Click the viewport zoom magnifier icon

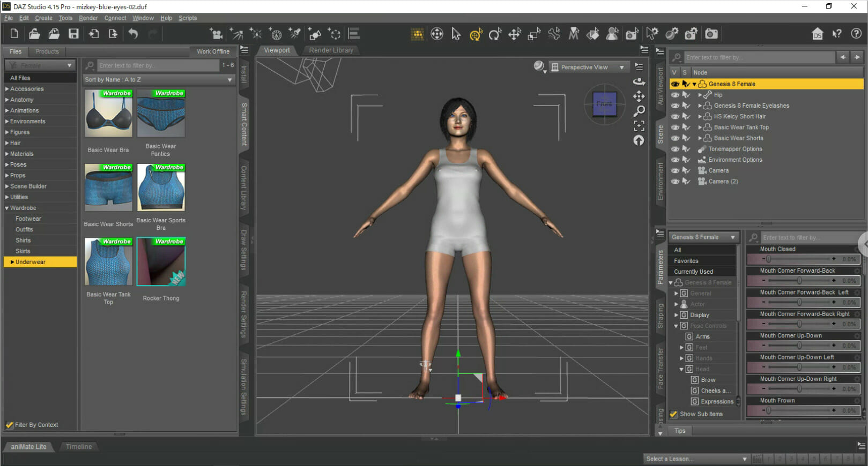pyautogui.click(x=639, y=111)
